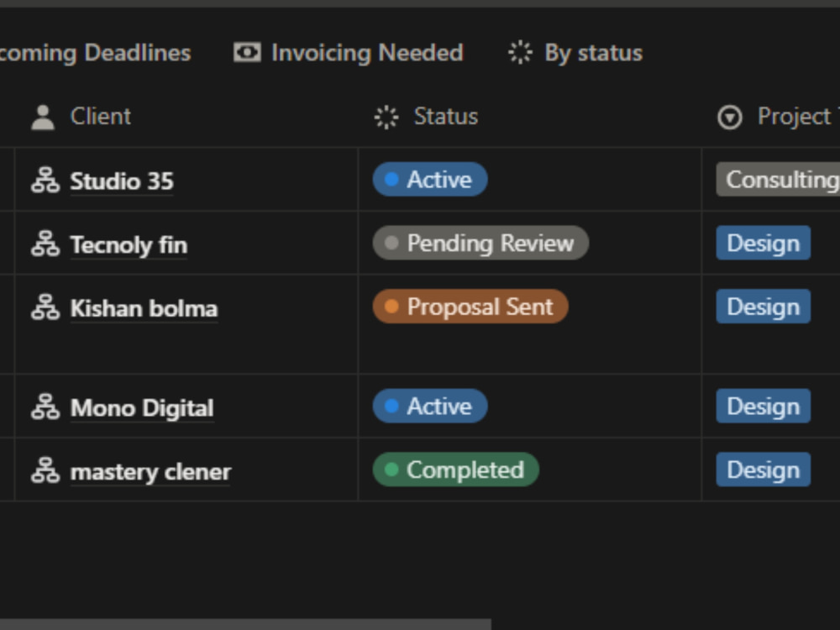Viewport: 840px width, 630px height.
Task: Click the org-chart icon beside Mono Digital
Action: click(x=45, y=407)
